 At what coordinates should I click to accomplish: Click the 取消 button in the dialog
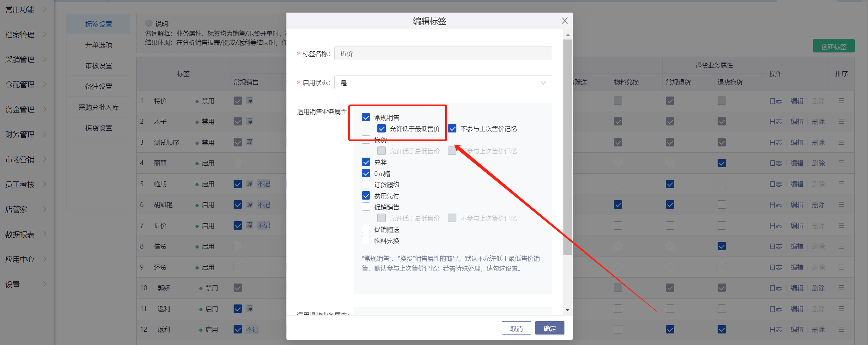point(516,328)
